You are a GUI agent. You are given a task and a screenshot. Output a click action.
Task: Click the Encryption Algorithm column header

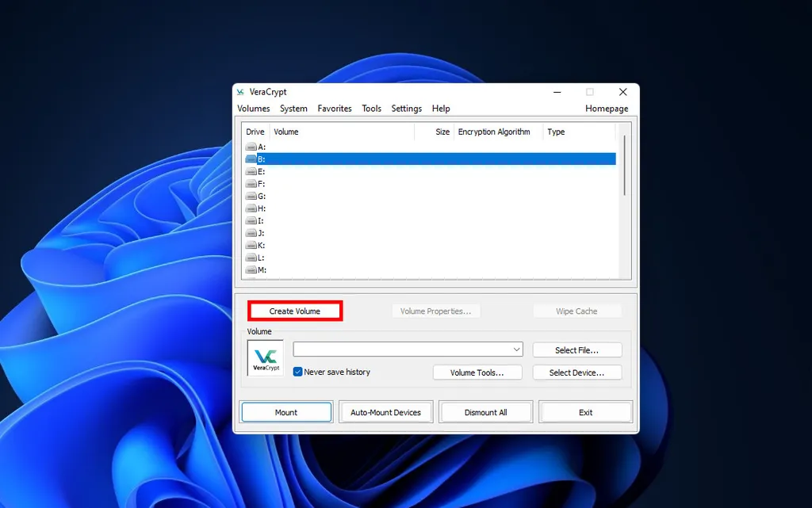coord(498,132)
